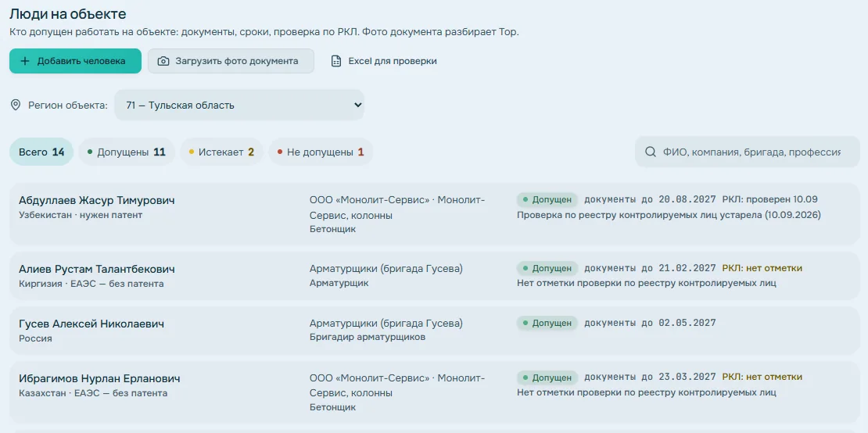This screenshot has height=433, width=868.
Task: Open Загрузить фото документа upload
Action: [x=231, y=61]
